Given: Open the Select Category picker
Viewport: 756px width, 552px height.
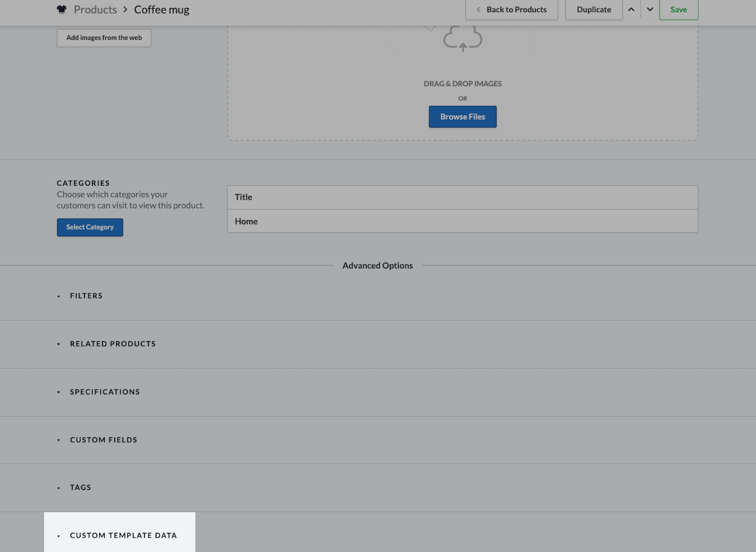Looking at the screenshot, I should (90, 227).
